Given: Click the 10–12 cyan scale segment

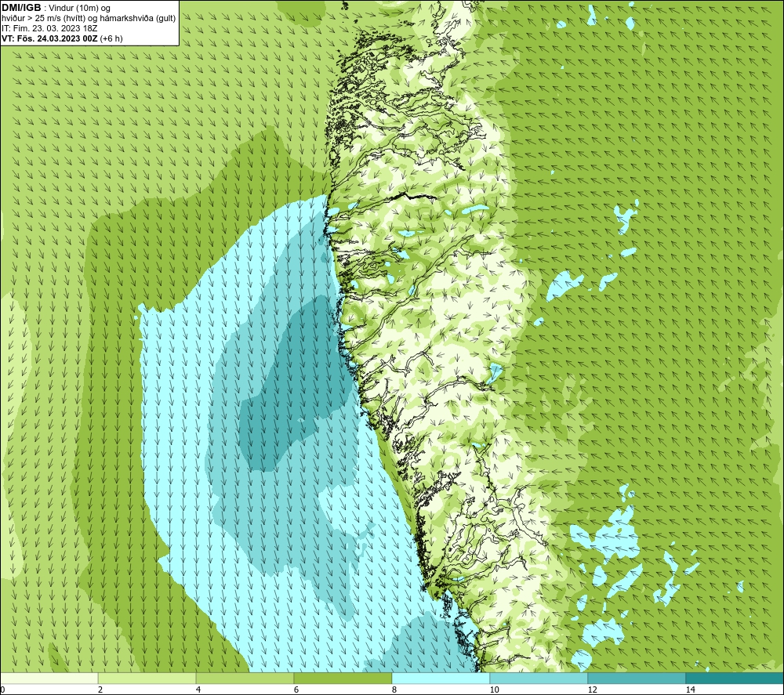Looking at the screenshot, I should 539,678.
